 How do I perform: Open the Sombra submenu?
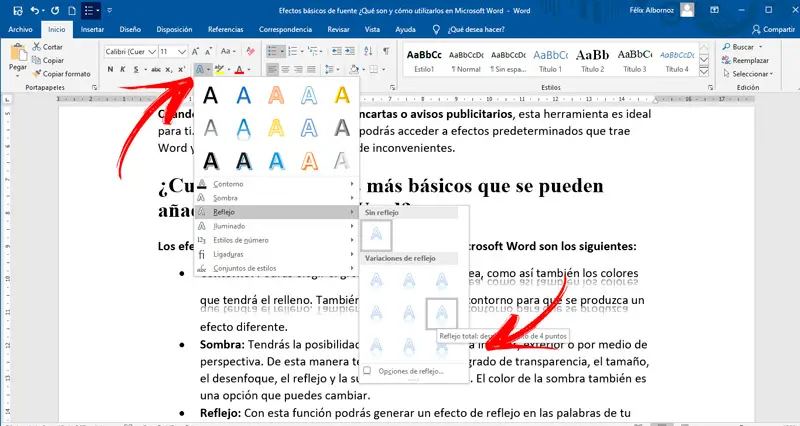click(276, 198)
